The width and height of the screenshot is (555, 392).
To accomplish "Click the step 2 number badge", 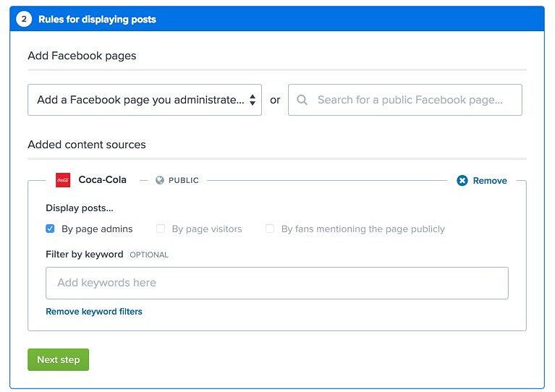I will pos(24,19).
